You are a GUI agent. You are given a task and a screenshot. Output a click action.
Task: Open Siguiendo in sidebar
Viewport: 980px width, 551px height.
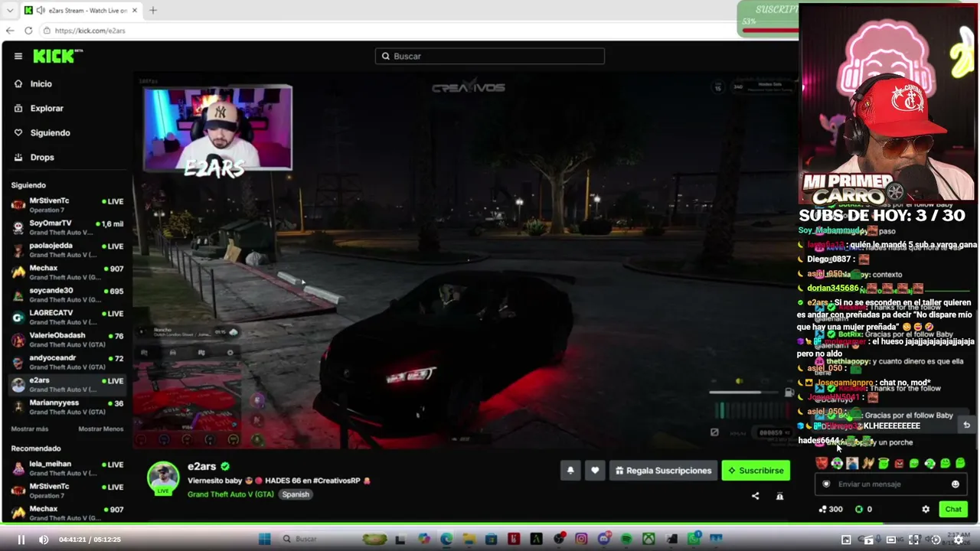point(50,133)
